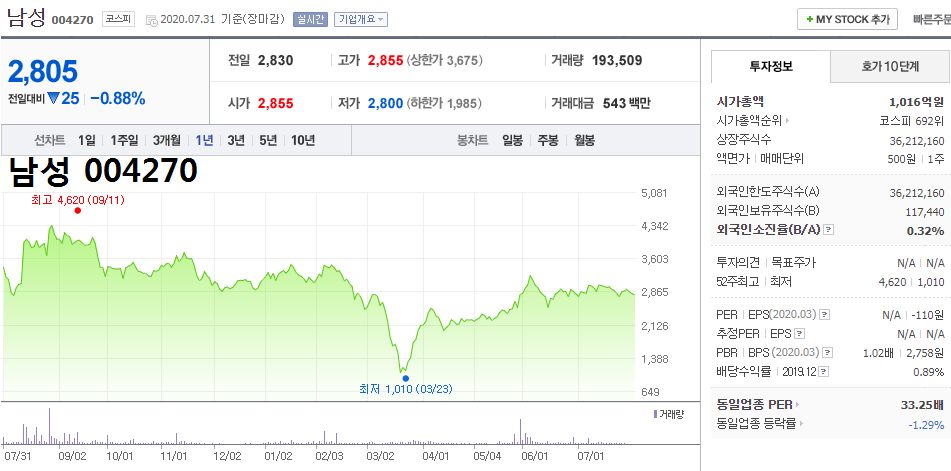Screen dimensions: 951x471
Task: Click the 0.89% dividend yield value
Action: pyautogui.click(x=929, y=372)
